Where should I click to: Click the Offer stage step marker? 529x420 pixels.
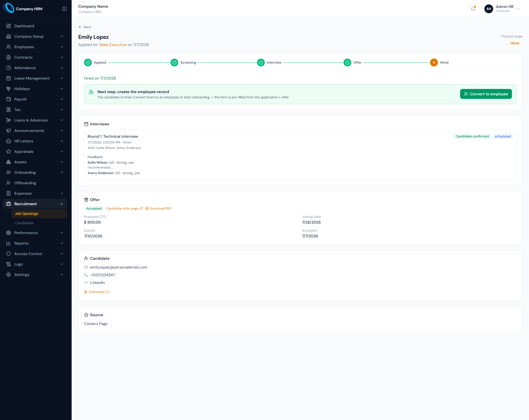coord(347,63)
